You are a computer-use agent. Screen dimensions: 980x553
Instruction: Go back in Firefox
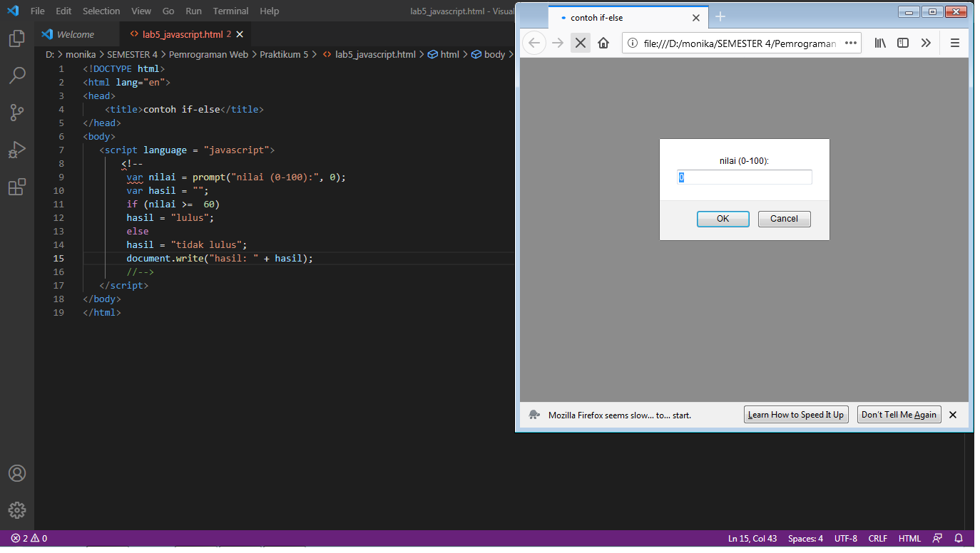click(534, 43)
